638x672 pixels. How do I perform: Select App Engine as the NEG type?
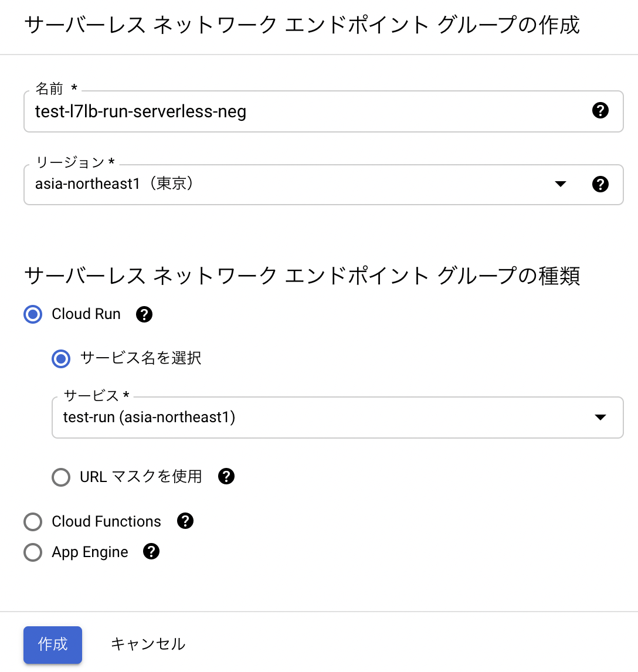33,552
